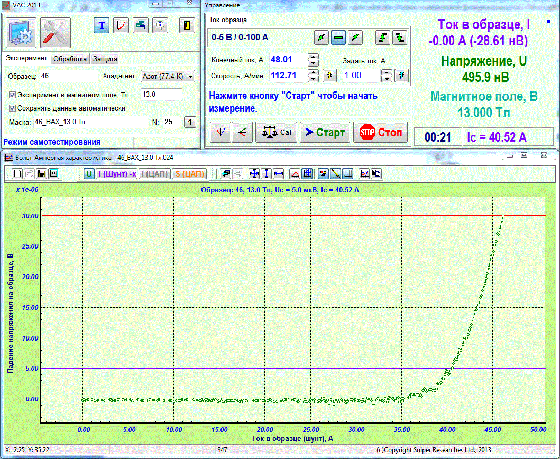This screenshot has width=560, height=459.
Task: Click the save disk icon in chart toolbar
Action: (x=41, y=174)
